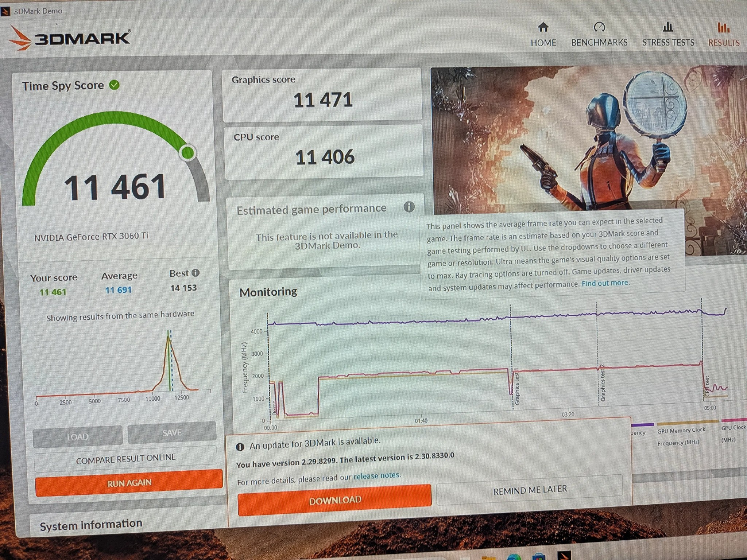This screenshot has width=747, height=560.
Task: Open Microsoft Edge from the taskbar
Action: click(514, 557)
